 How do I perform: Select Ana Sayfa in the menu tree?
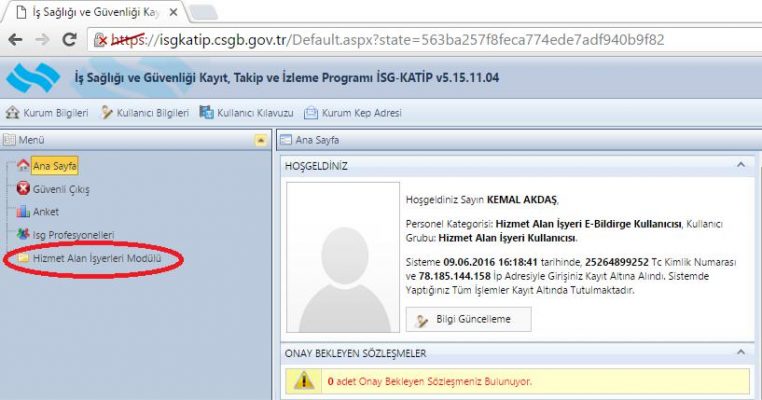click(54, 166)
